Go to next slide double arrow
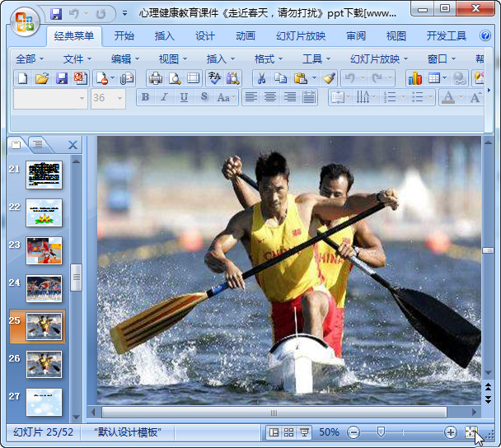The height and width of the screenshot is (448, 501). pyautogui.click(x=488, y=399)
